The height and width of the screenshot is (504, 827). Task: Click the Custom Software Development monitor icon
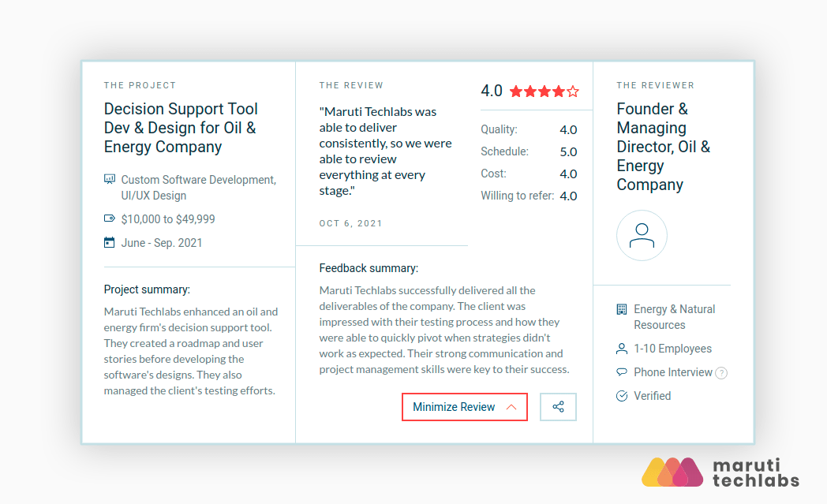(110, 180)
